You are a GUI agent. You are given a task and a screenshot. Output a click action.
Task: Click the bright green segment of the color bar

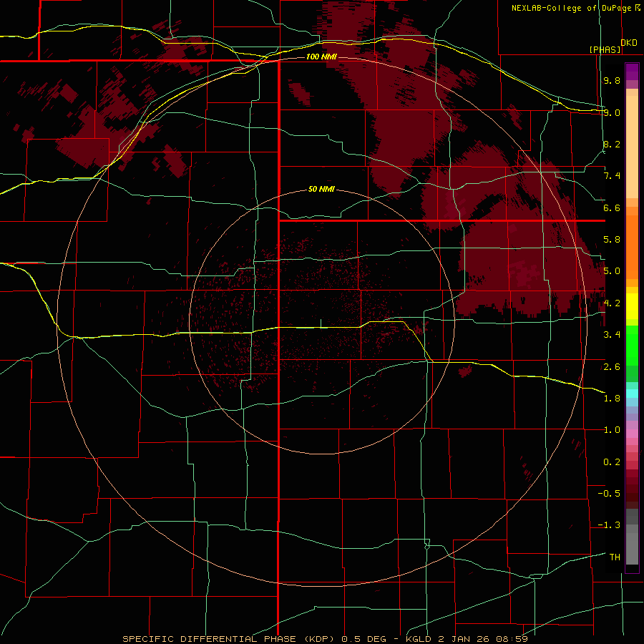point(632,346)
